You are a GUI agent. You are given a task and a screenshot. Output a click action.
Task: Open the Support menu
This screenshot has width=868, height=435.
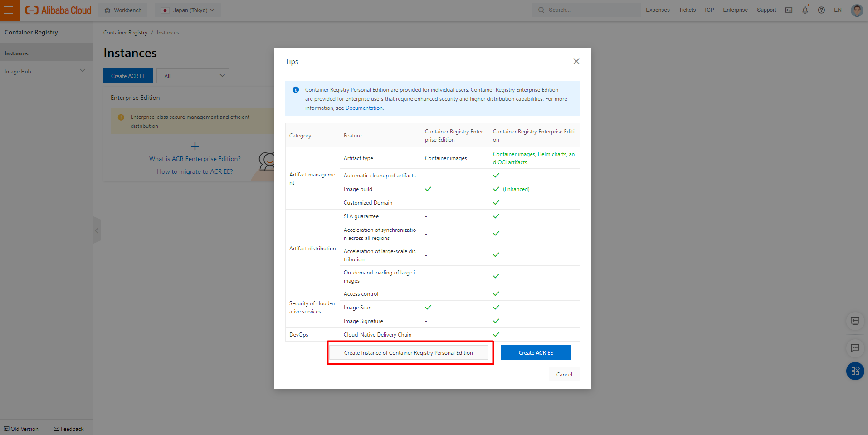766,10
